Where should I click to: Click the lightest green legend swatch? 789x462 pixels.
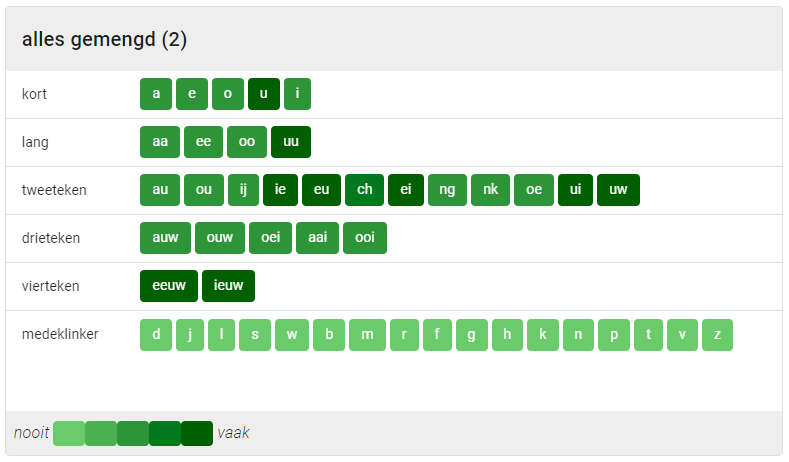(69, 433)
